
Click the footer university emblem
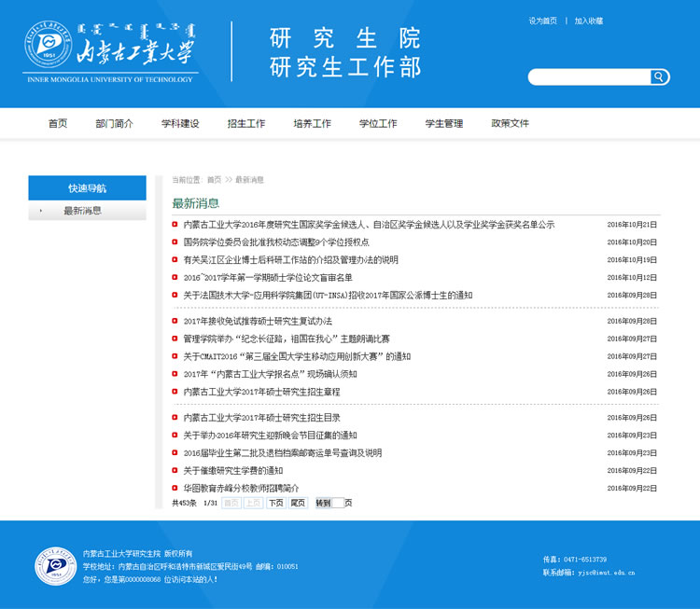click(x=56, y=565)
